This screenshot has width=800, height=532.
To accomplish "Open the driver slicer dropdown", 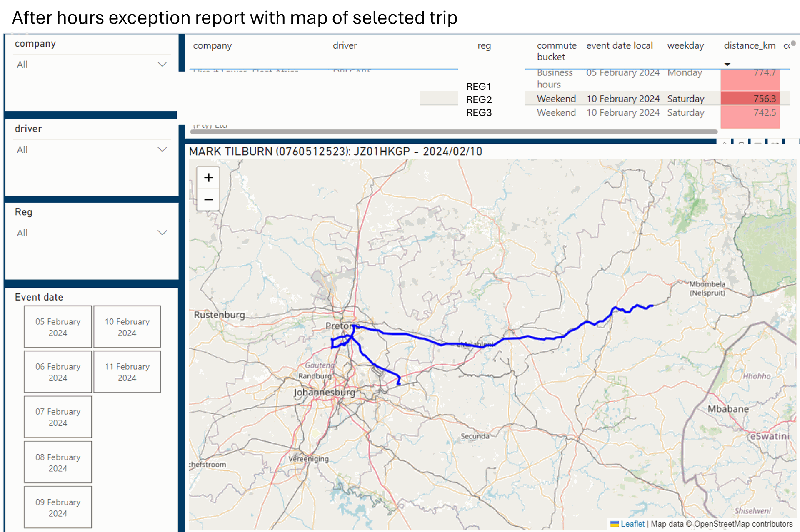I will click(162, 149).
